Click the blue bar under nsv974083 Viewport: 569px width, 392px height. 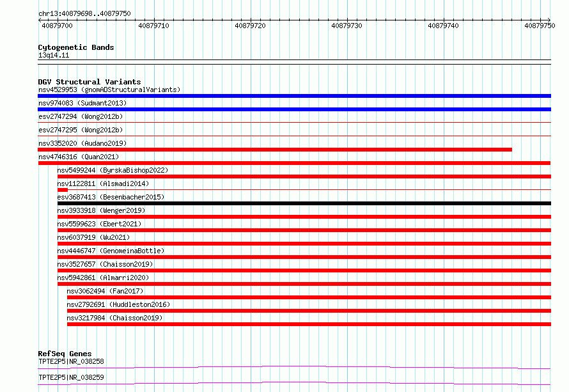tap(294, 109)
